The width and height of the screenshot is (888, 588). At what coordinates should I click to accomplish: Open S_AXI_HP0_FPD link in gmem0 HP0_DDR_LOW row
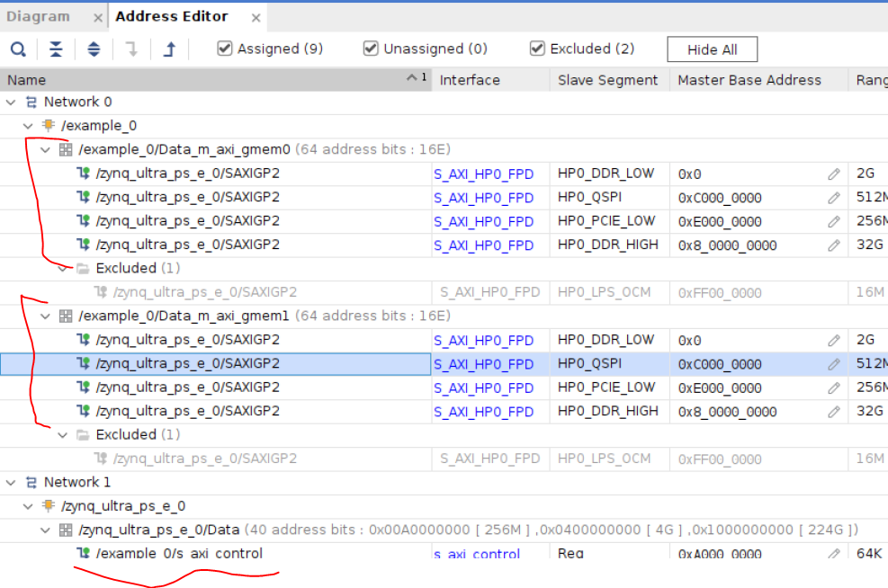pyautogui.click(x=483, y=174)
